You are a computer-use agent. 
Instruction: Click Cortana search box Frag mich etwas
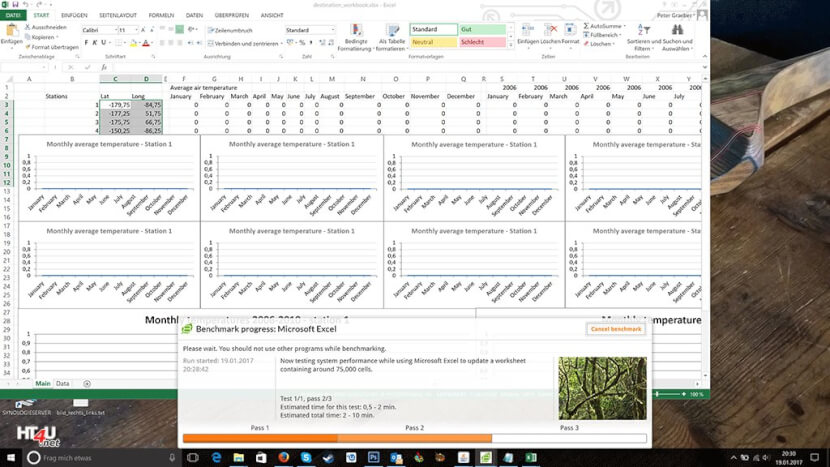point(102,457)
